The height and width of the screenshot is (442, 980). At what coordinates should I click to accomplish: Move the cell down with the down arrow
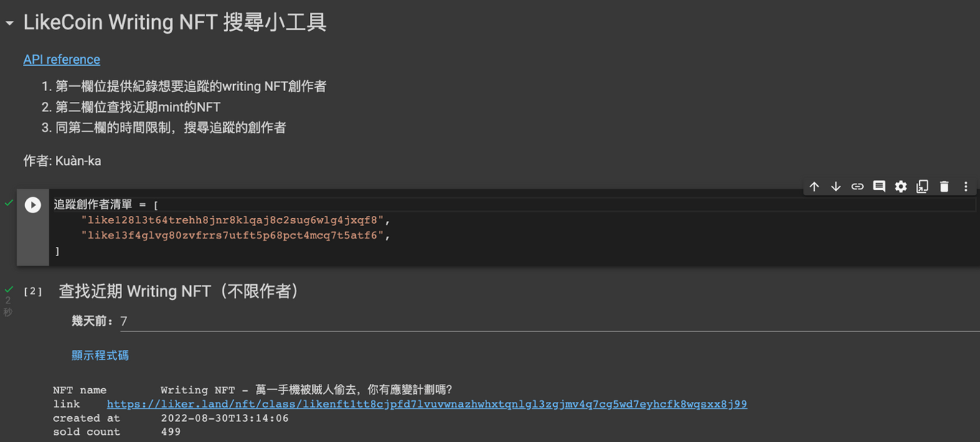836,187
